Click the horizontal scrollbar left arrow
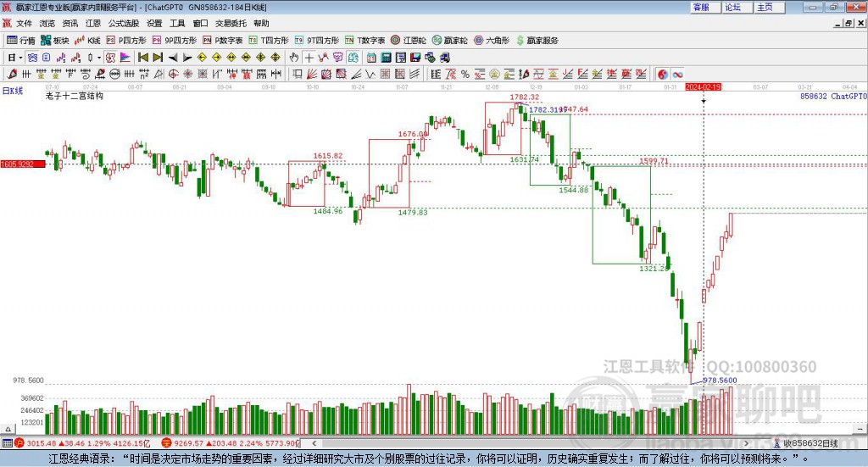Screen dimensions: 868x467 (x=314, y=443)
